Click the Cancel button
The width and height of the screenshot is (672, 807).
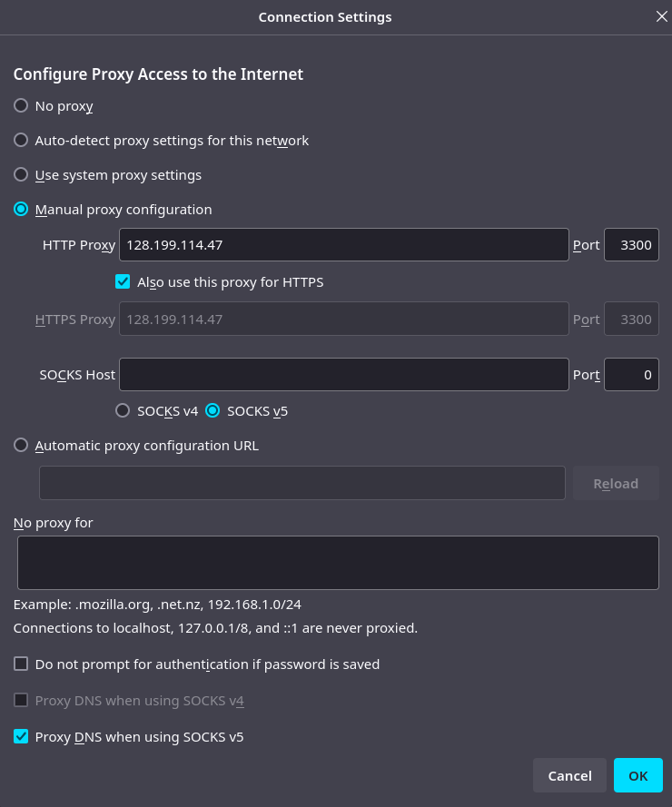click(x=569, y=775)
